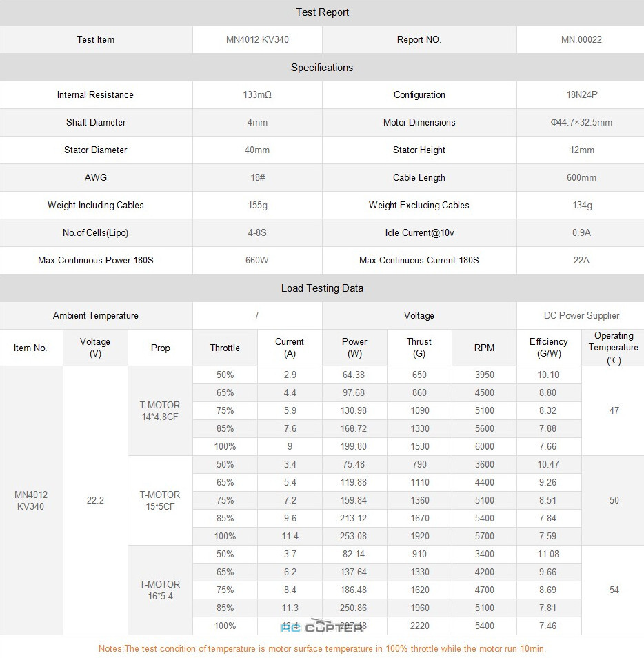Click the 'Prop' column header

coord(160,348)
